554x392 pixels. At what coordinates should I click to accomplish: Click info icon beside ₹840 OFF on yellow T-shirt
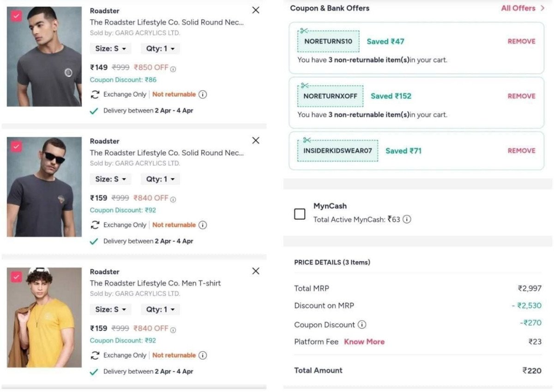coord(173,330)
